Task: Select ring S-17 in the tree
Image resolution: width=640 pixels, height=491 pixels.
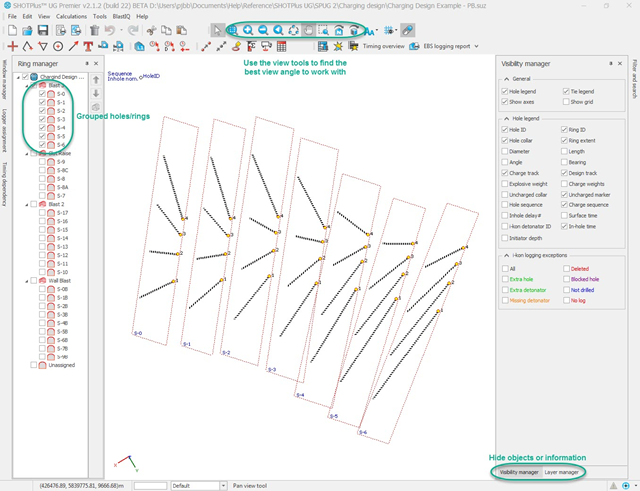Action: click(62, 213)
